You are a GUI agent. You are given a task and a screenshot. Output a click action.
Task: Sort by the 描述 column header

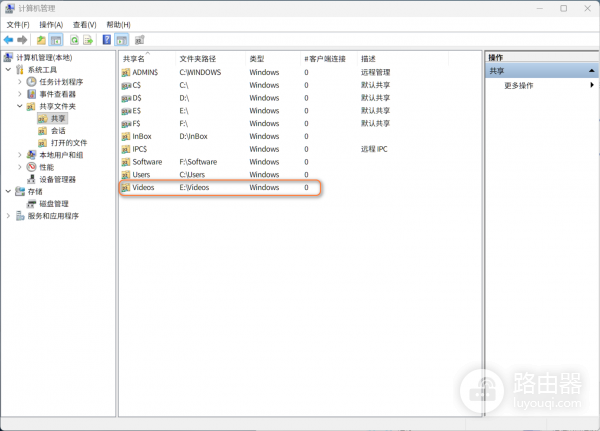click(403, 59)
